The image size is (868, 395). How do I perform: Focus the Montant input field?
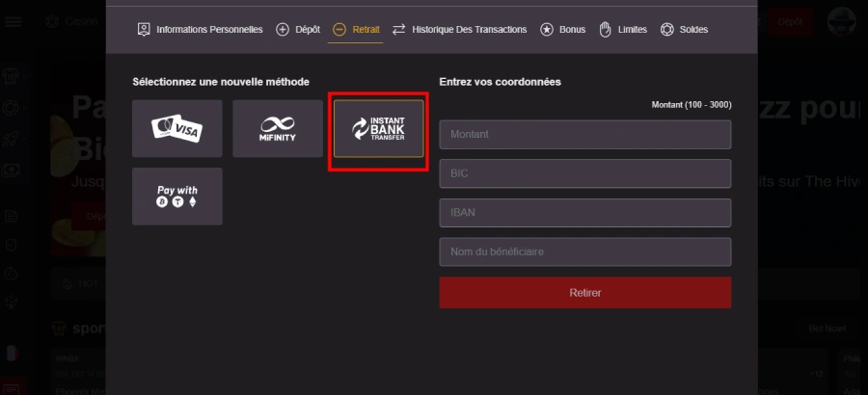pos(585,135)
